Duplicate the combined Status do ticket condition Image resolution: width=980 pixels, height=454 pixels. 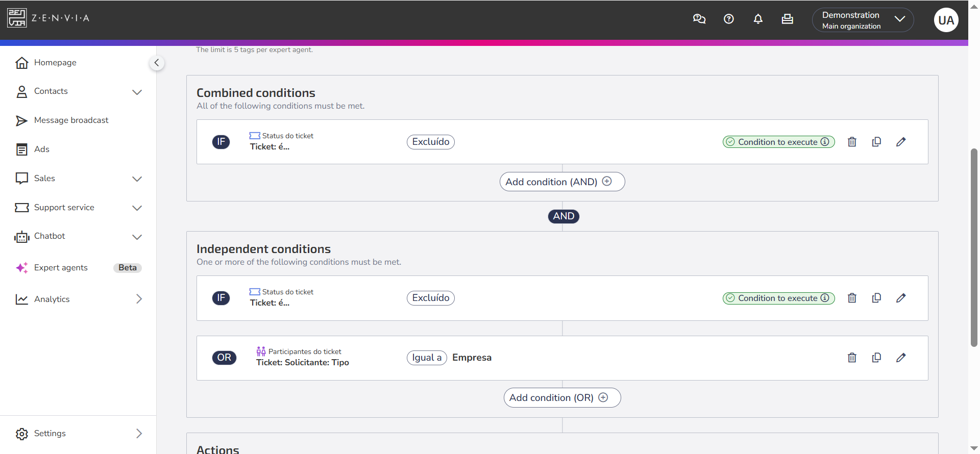[876, 142]
